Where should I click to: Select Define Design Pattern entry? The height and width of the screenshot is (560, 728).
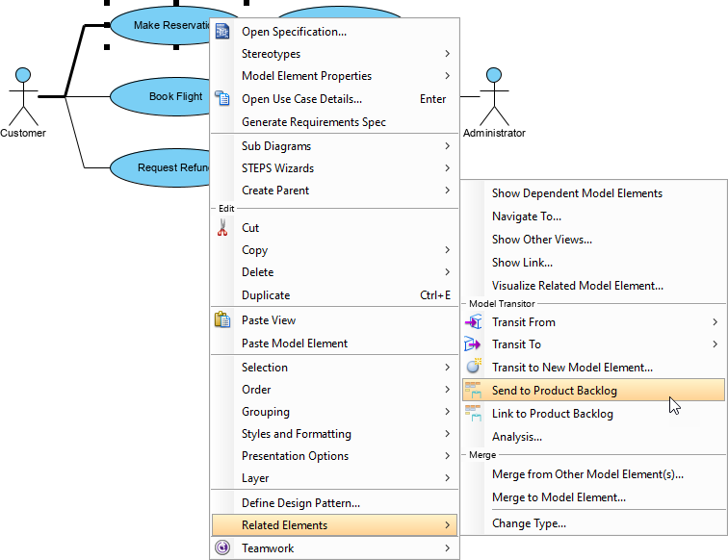300,502
